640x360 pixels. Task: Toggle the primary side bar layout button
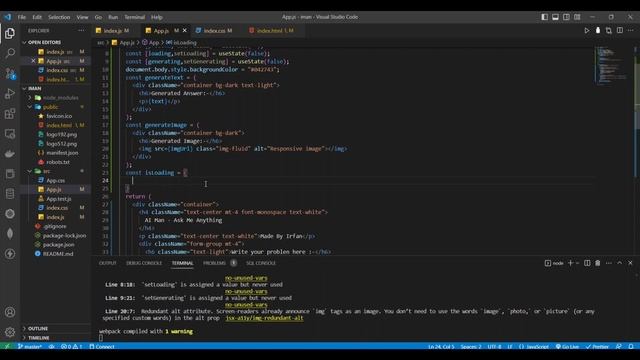544,17
